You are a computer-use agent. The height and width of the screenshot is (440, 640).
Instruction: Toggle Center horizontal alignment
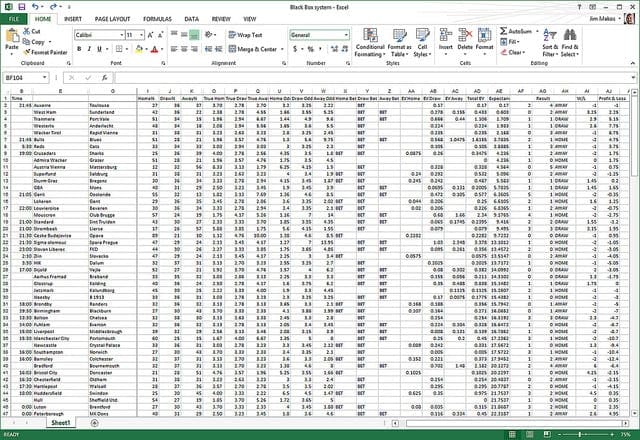184,49
